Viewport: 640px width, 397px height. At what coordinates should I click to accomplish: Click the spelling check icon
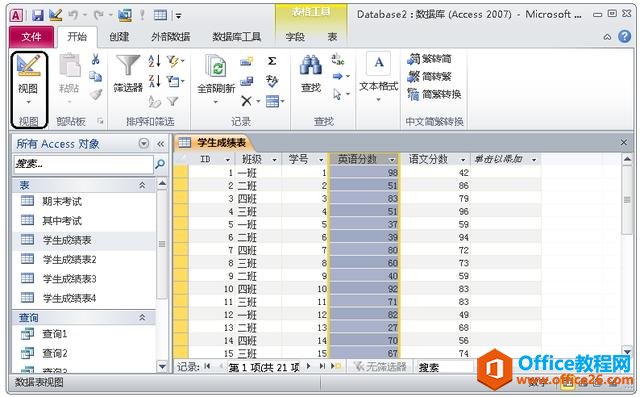(272, 81)
